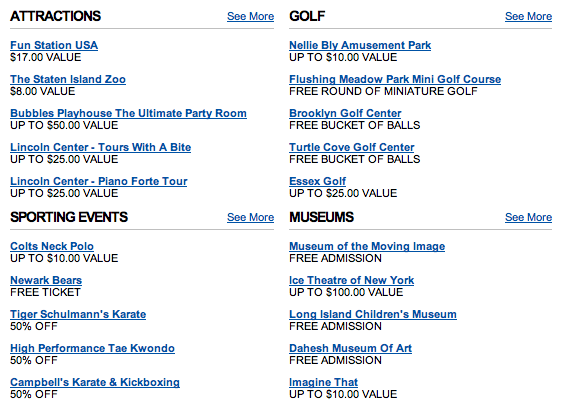Open the Brooklyn Golf Center link
The image size is (564, 414).
click(x=345, y=113)
